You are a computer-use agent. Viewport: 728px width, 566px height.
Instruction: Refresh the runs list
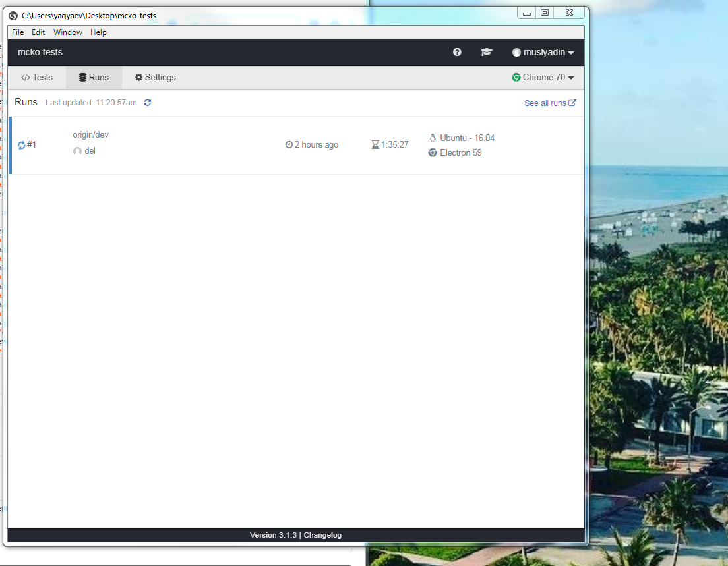(x=147, y=103)
